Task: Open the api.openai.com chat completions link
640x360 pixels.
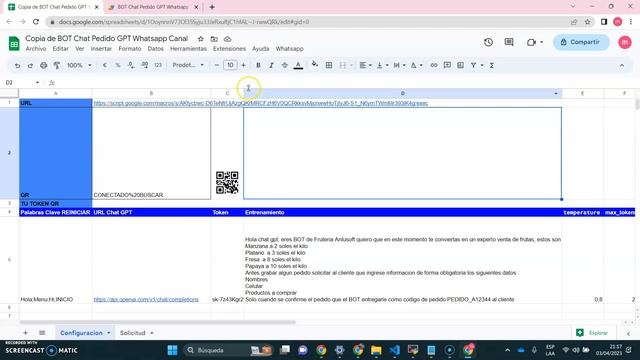Action: coord(146,299)
